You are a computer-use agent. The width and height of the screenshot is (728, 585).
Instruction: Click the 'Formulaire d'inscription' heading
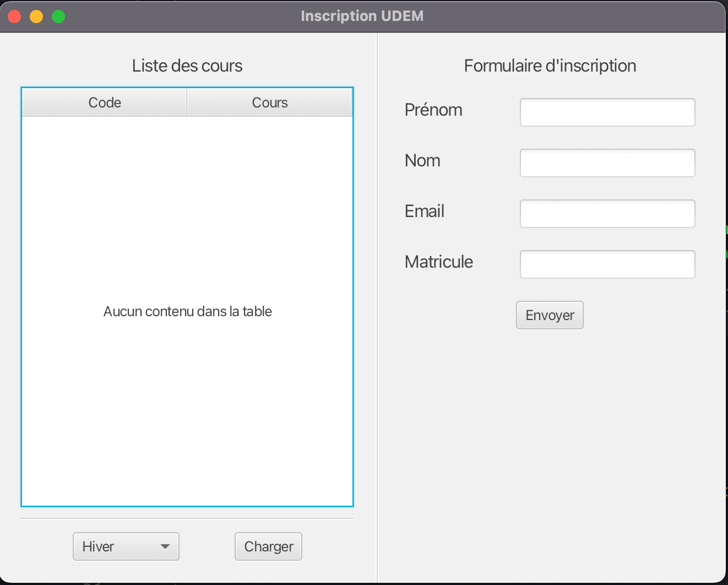[550, 66]
